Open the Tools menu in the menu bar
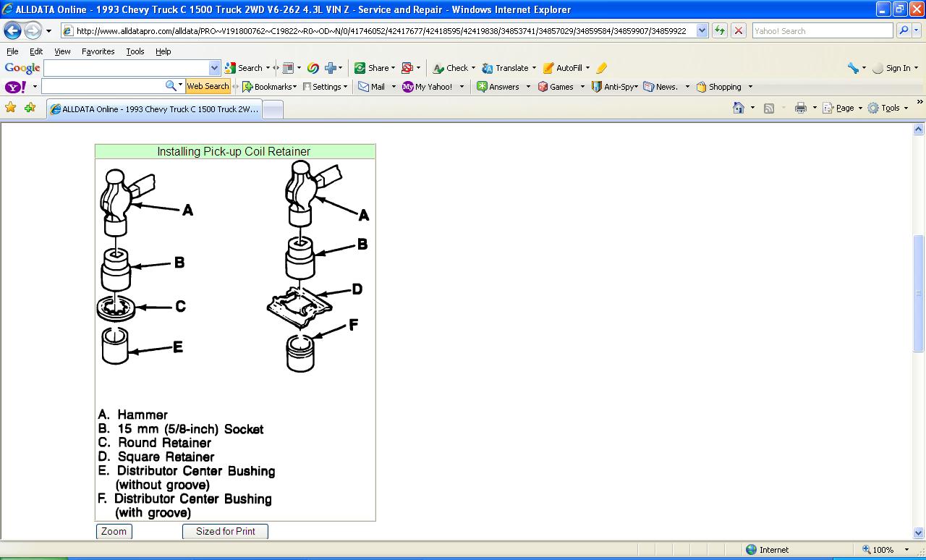Image resolution: width=926 pixels, height=560 pixels. [x=135, y=51]
